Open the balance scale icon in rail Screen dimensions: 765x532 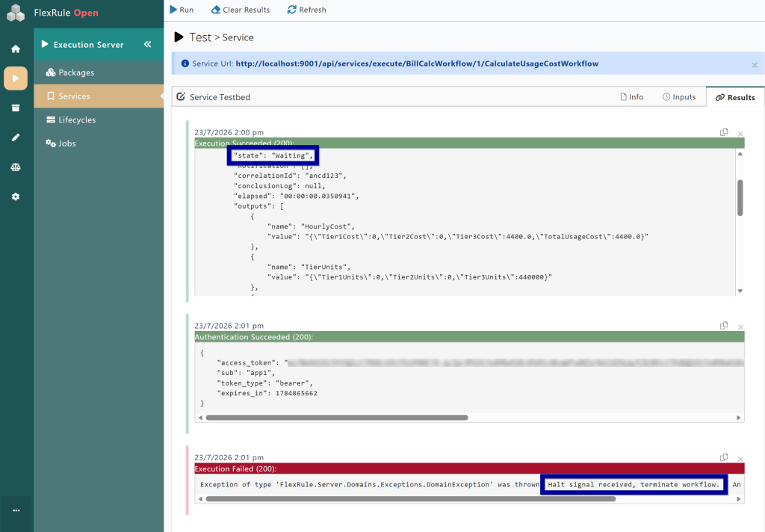point(16,167)
